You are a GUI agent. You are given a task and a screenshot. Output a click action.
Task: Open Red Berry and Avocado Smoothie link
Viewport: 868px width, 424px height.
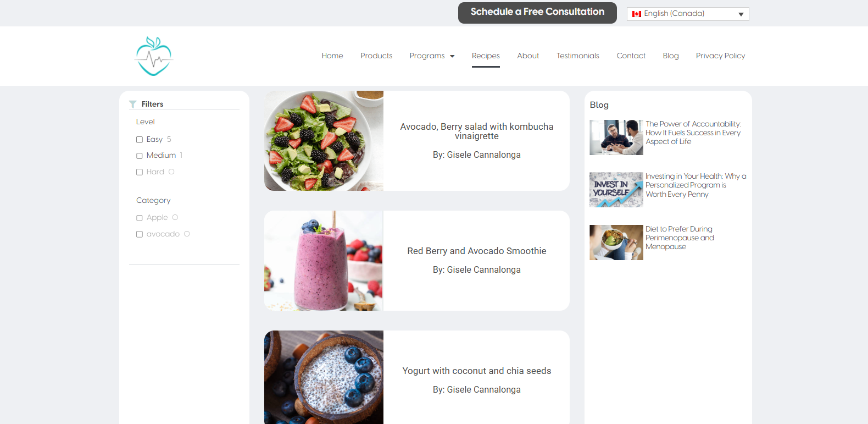tap(477, 251)
